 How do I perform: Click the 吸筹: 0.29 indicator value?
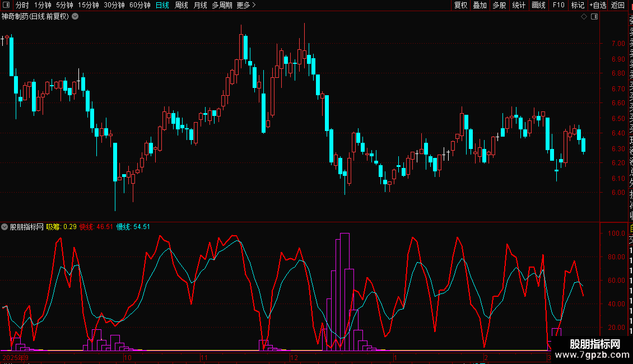coord(62,227)
